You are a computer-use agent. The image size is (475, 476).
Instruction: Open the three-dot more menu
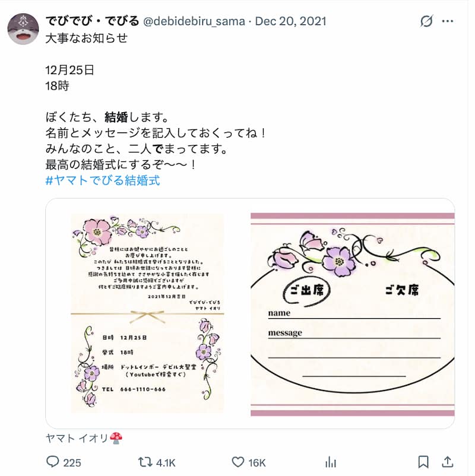[x=448, y=21]
